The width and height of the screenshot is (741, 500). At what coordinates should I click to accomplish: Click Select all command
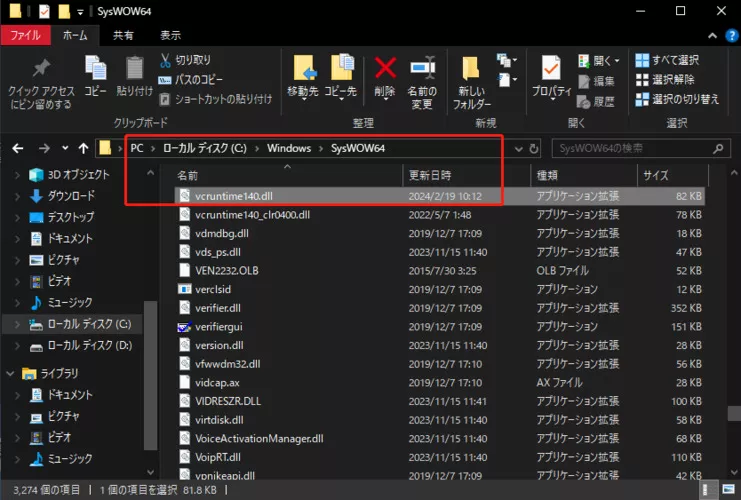pyautogui.click(x=667, y=60)
